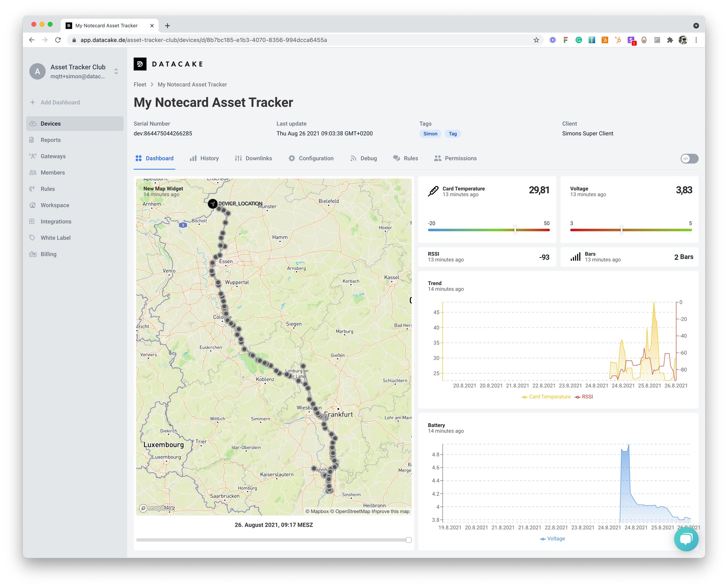Open the Downlinks tab
Screen dimensions: 728x588
click(x=254, y=159)
